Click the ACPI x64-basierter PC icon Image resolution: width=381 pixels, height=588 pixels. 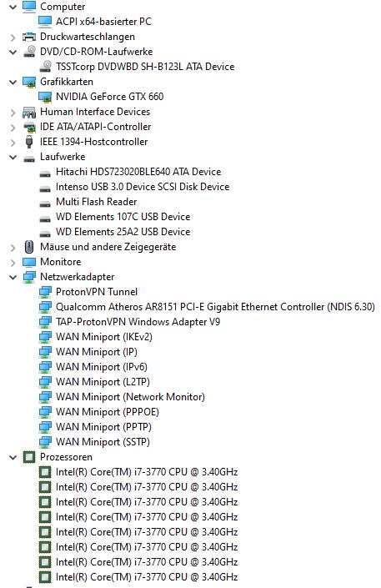(45, 22)
